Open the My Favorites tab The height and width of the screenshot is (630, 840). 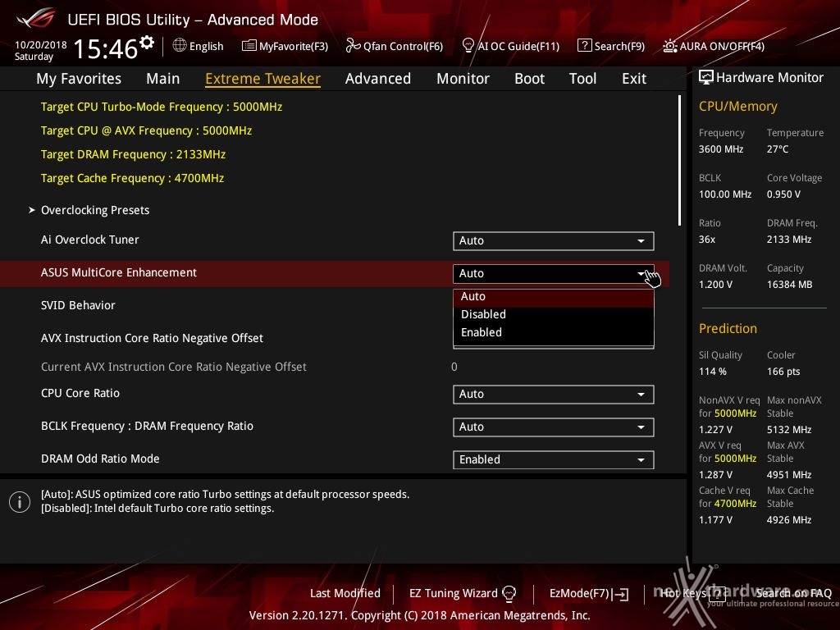click(x=79, y=79)
